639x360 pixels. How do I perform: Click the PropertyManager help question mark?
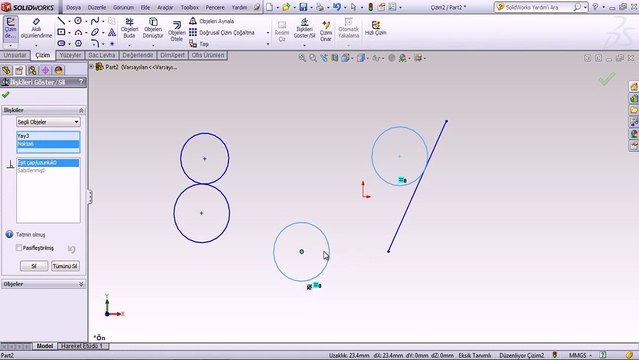point(82,82)
